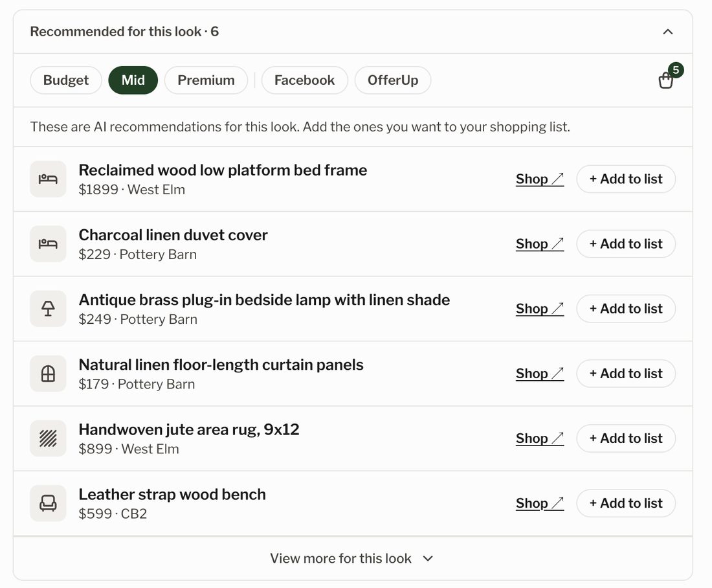This screenshot has width=712, height=588.
Task: Click the $899 · West Elm price line
Action: [129, 449]
